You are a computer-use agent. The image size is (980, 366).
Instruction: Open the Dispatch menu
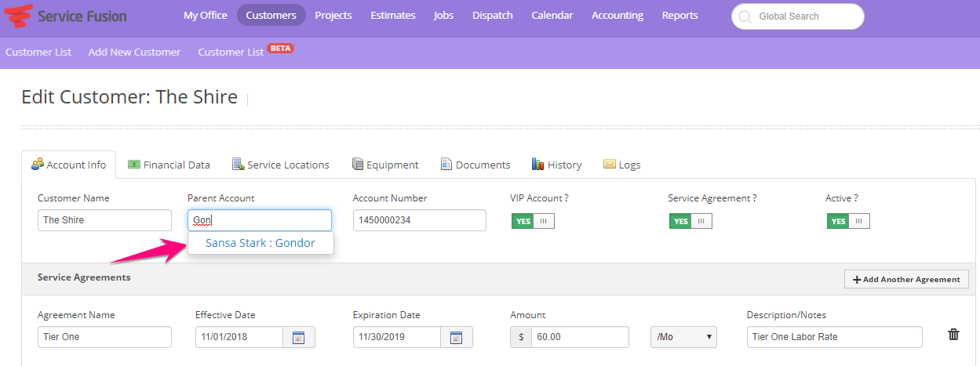(493, 15)
